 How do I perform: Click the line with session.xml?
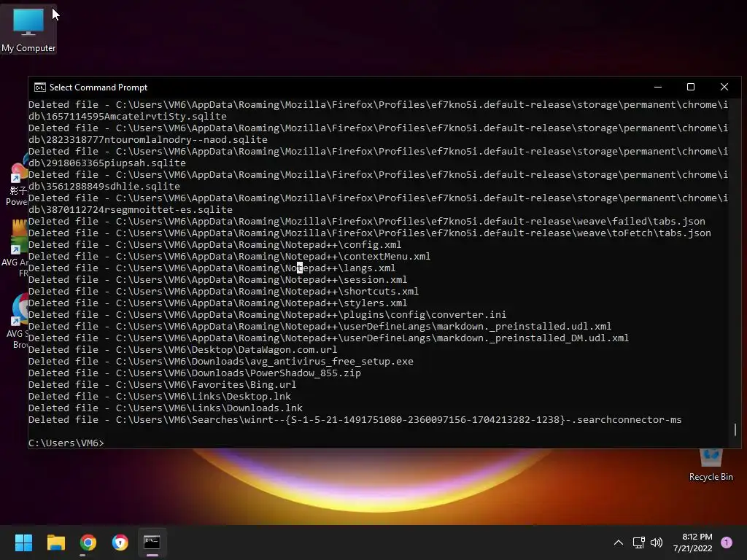click(x=217, y=279)
